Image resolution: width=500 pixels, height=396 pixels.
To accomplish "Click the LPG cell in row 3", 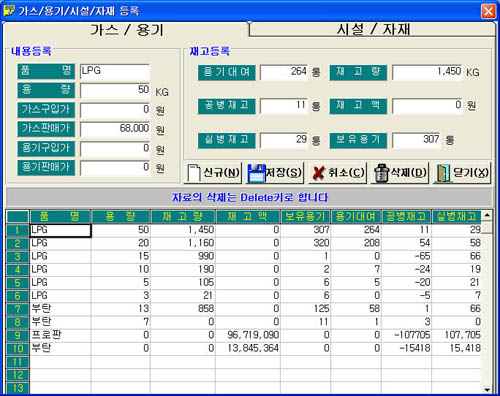I will point(60,256).
